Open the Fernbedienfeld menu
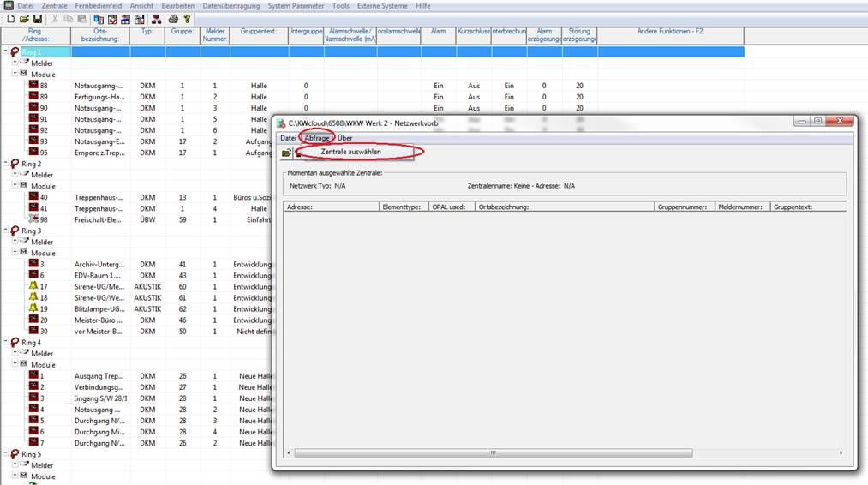This screenshot has width=868, height=485. click(99, 5)
